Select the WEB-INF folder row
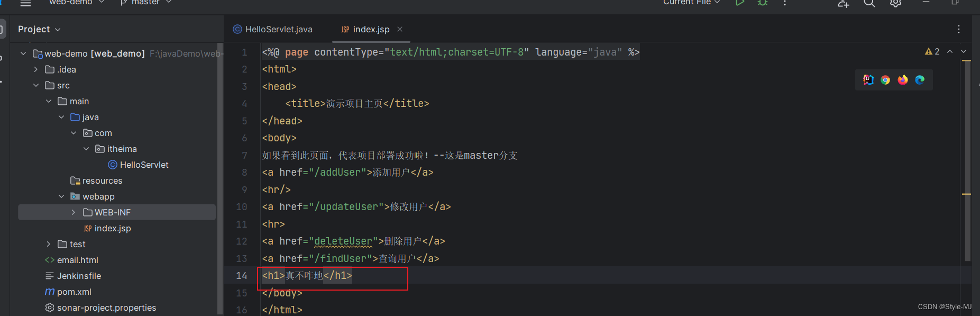Viewport: 980px width, 316px height. click(x=117, y=212)
